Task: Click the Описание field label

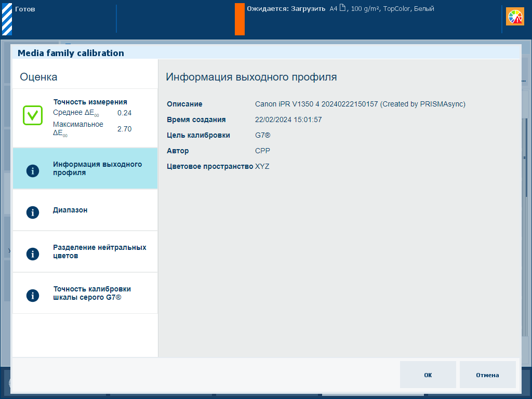Action: click(x=184, y=104)
